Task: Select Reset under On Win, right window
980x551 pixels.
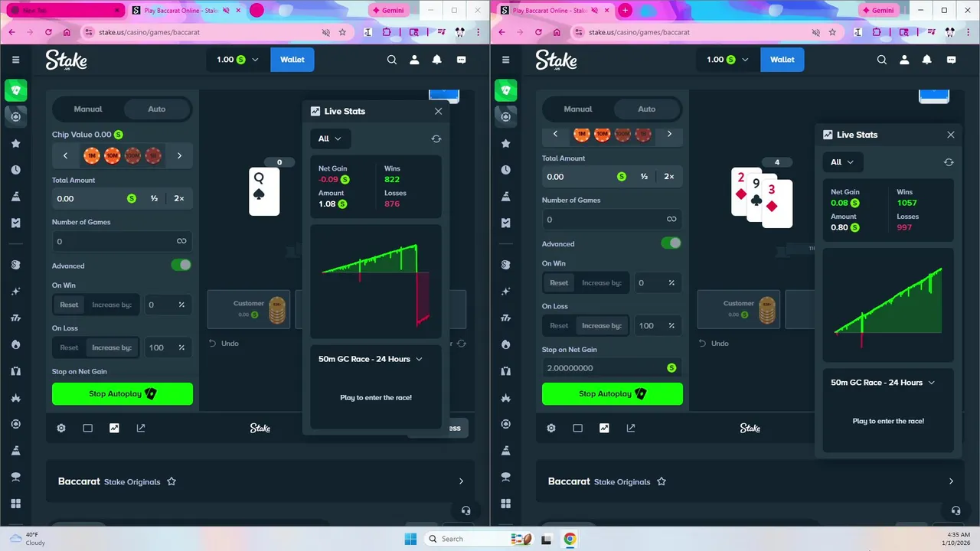Action: (x=559, y=282)
